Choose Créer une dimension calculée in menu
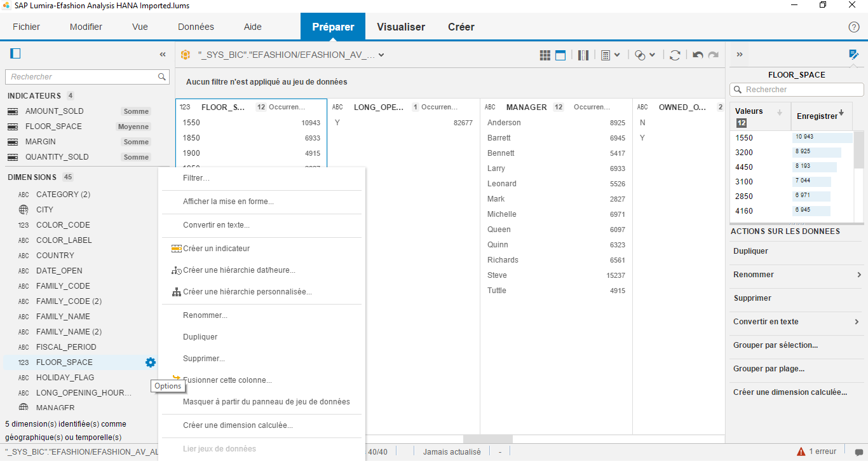Viewport: 868px width, 461px height. click(x=238, y=425)
